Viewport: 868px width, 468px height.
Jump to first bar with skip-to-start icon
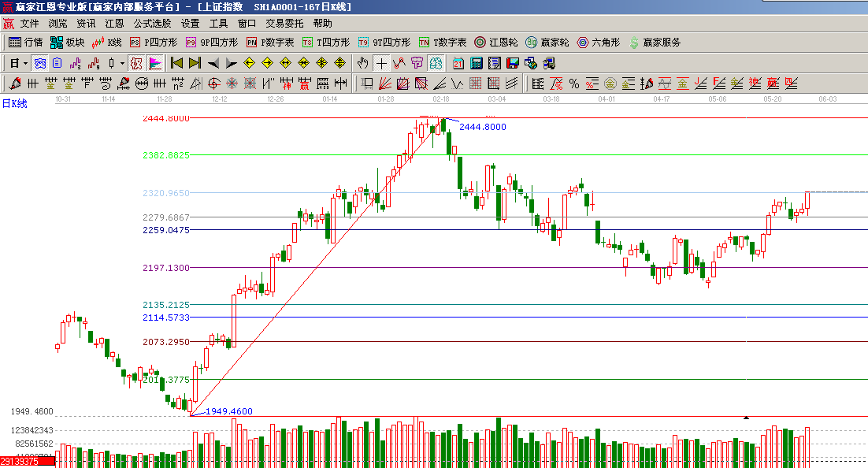coord(177,63)
